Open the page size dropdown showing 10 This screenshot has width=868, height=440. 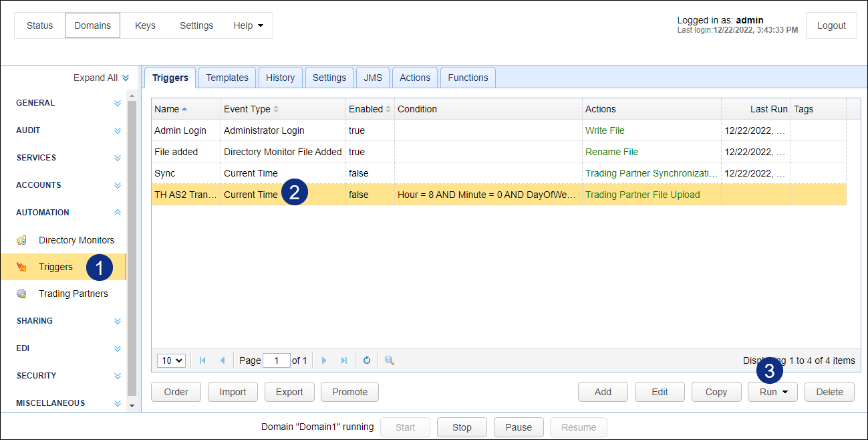pyautogui.click(x=172, y=360)
